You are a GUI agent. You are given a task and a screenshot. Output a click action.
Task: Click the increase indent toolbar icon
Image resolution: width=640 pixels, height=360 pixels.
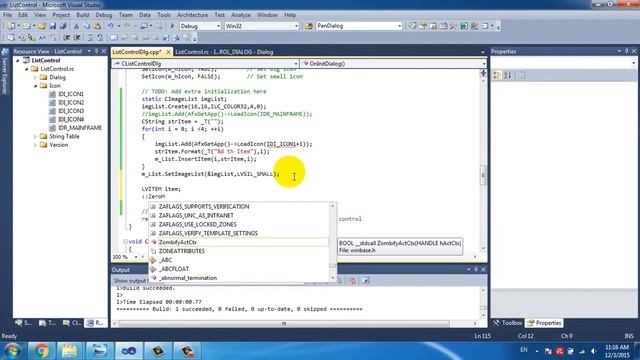tap(76, 38)
